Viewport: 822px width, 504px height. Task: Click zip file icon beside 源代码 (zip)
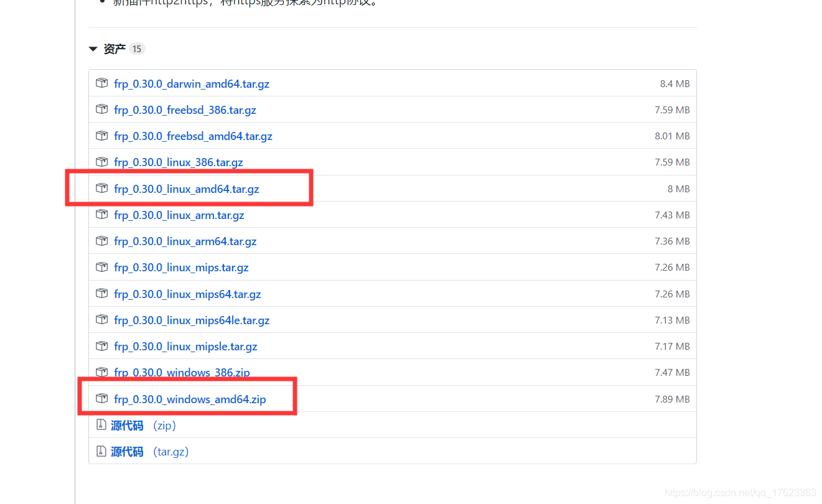[101, 424]
